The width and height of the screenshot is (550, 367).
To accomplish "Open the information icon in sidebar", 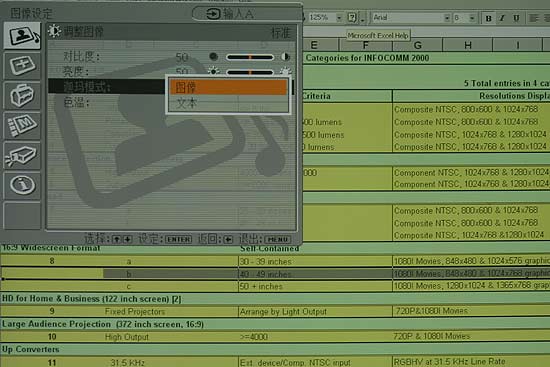I will coord(22,185).
